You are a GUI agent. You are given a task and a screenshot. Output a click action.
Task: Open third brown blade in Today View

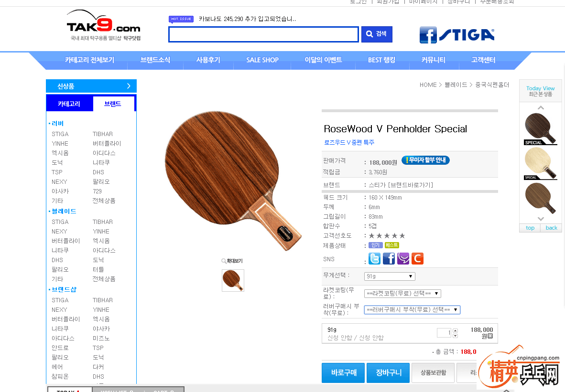coord(541,198)
